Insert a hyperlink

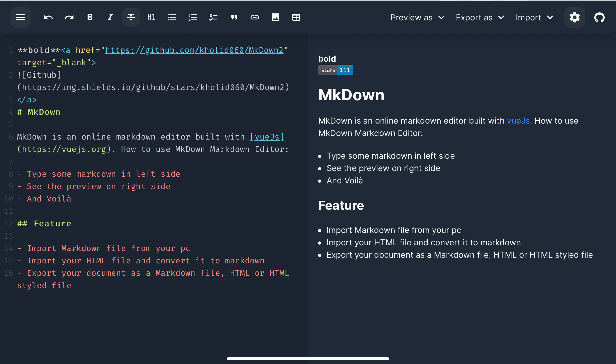(x=255, y=17)
